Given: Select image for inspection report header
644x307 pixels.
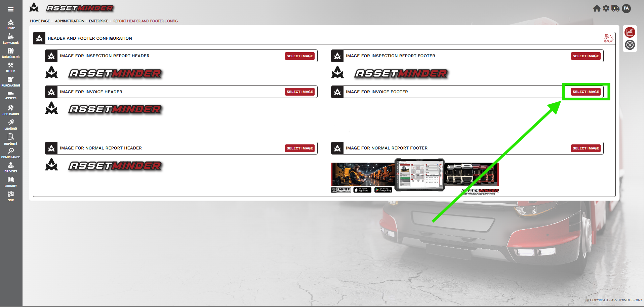Looking at the screenshot, I should [299, 56].
